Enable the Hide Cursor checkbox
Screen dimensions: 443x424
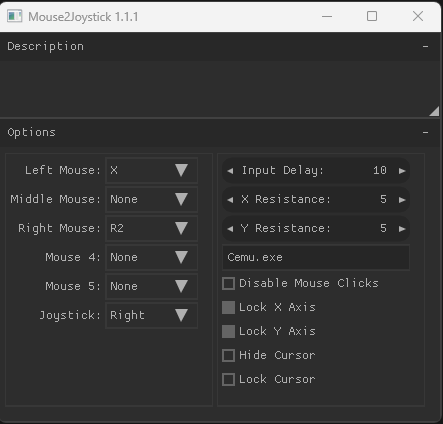[228, 355]
